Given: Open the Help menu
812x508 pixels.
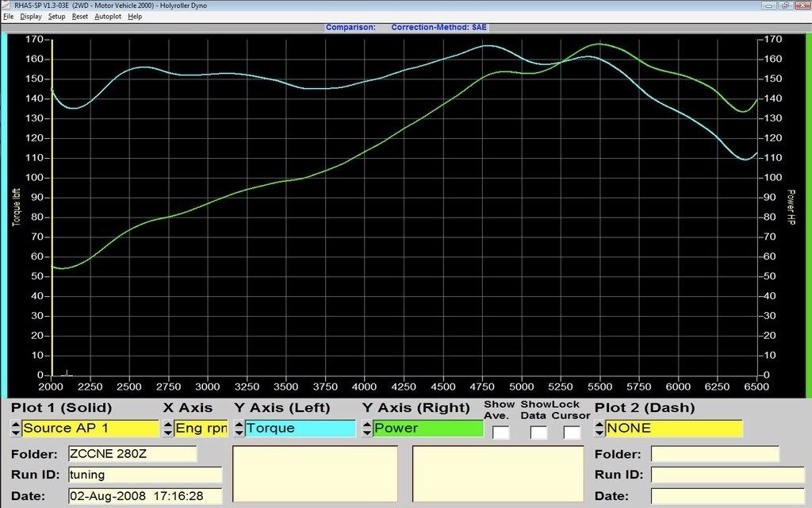Looking at the screenshot, I should (135, 17).
